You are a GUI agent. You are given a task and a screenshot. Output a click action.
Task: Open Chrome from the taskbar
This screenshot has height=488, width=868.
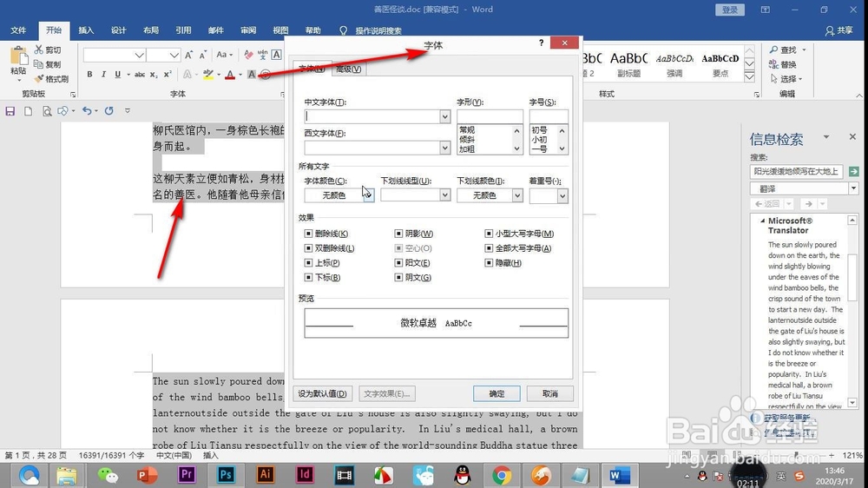(x=502, y=475)
